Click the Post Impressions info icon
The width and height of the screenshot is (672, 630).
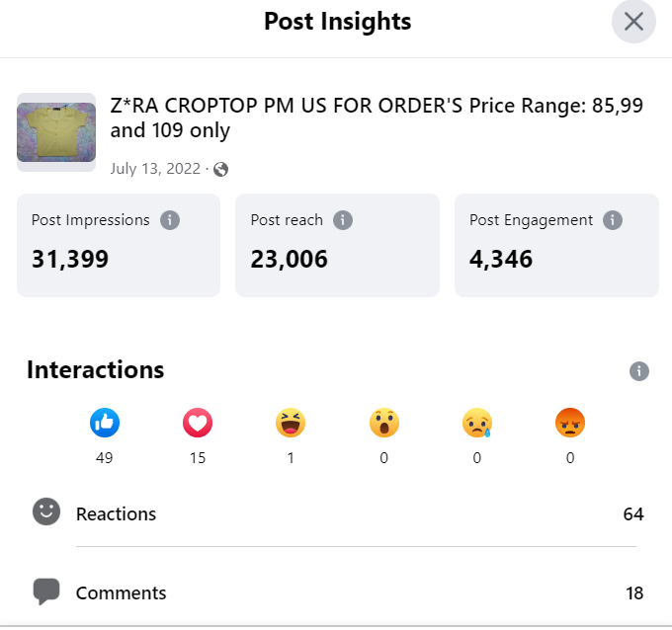pyautogui.click(x=170, y=220)
